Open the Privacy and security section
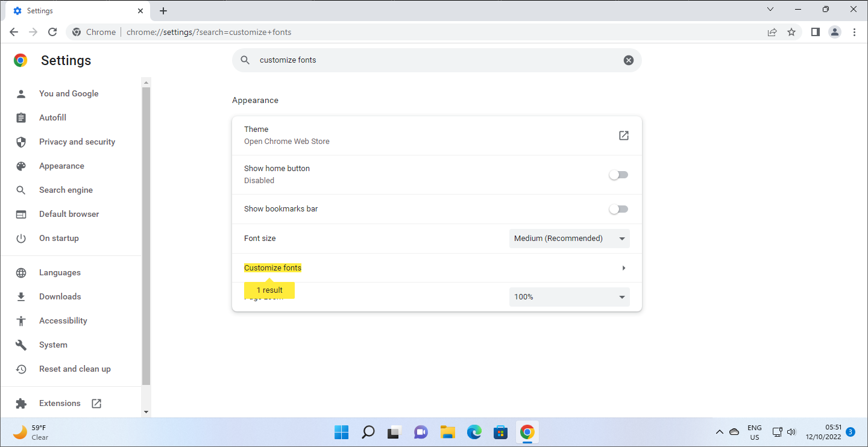The height and width of the screenshot is (447, 868). (x=77, y=142)
